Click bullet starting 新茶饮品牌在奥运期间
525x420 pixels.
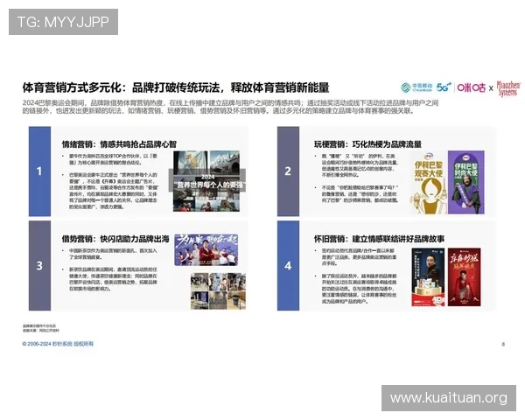(x=110, y=279)
